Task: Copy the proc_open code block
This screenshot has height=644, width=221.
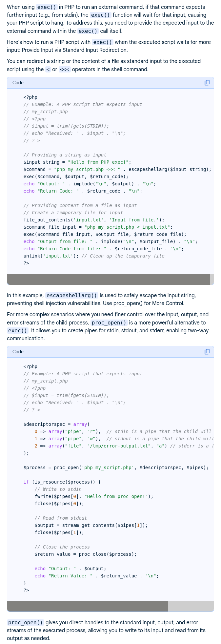Action: tap(207, 352)
